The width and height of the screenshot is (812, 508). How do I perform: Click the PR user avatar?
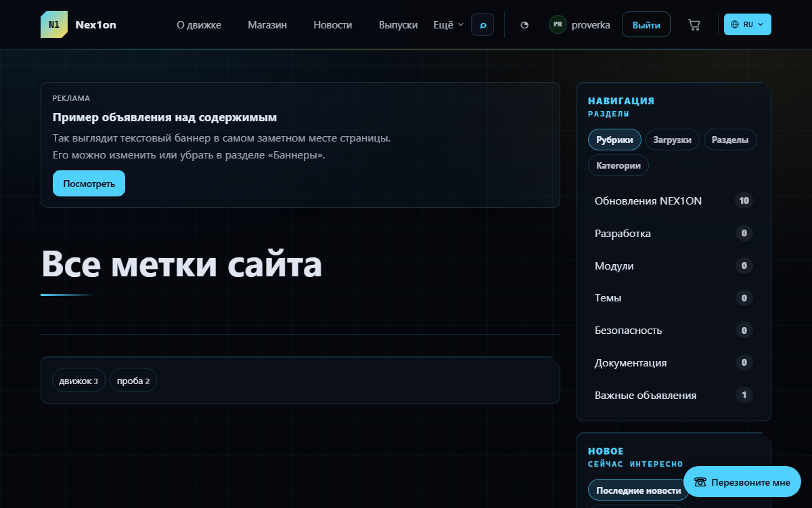tap(558, 24)
